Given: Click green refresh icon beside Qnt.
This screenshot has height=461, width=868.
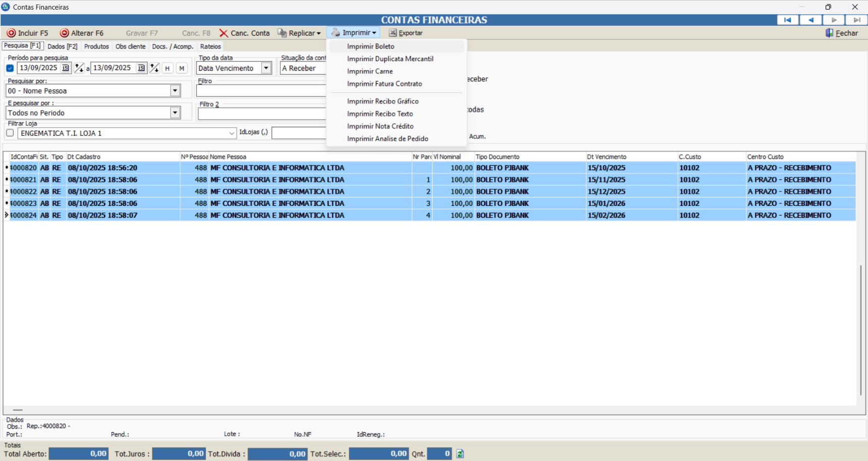Looking at the screenshot, I should click(x=460, y=454).
